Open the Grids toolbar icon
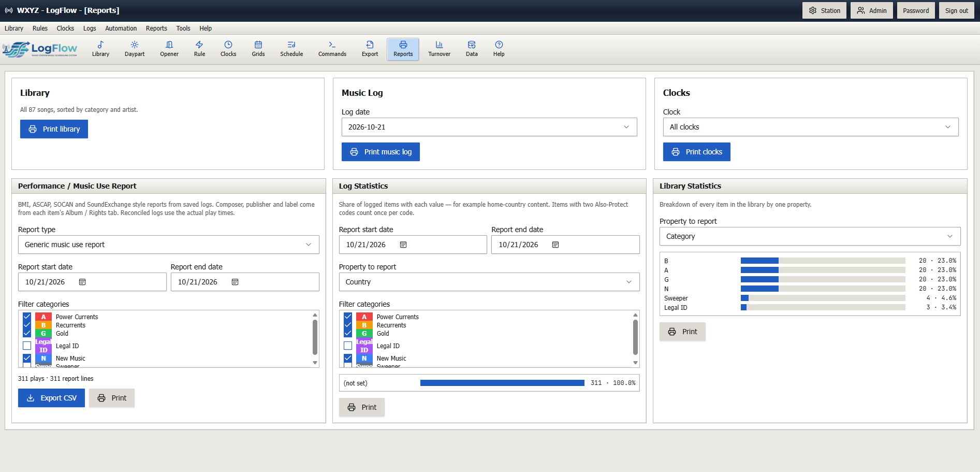 (x=258, y=49)
